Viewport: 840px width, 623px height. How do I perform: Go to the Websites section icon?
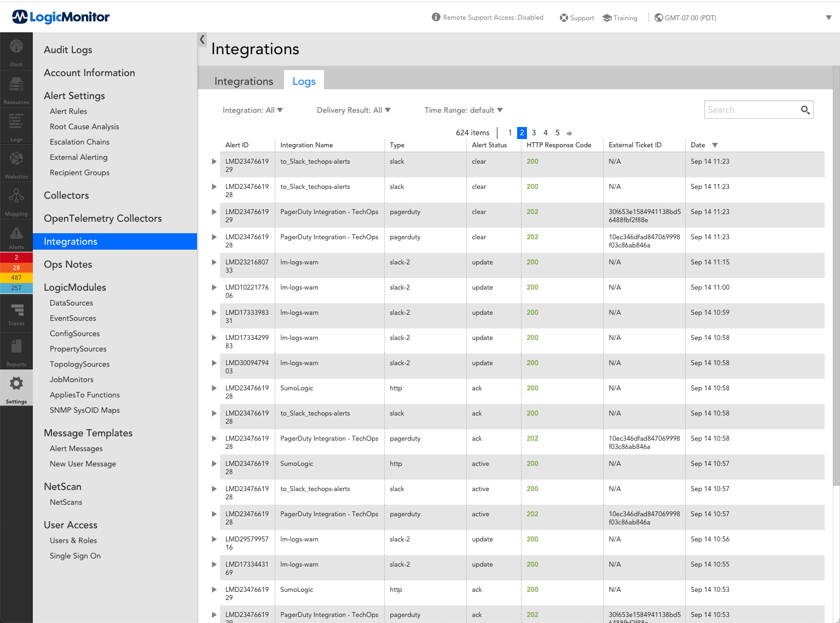coord(16,162)
